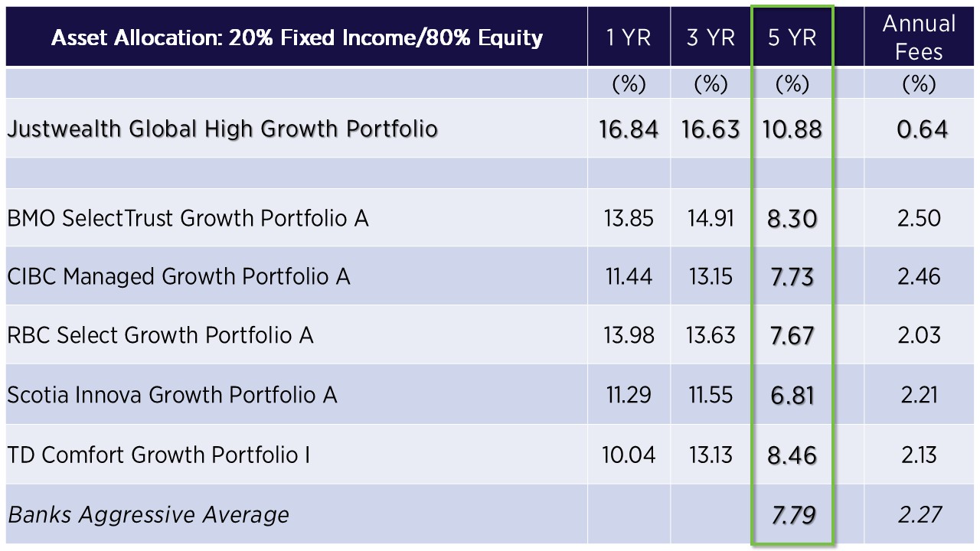Click the Banks Average fee 2.27
Image resolution: width=980 pixels, height=551 pixels.
(919, 515)
